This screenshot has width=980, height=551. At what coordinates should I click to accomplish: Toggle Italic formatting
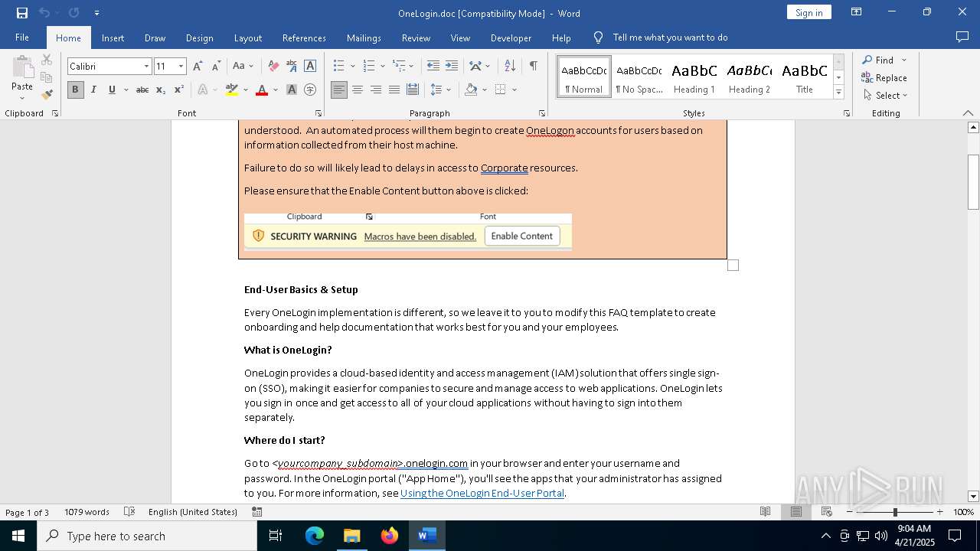coord(93,90)
